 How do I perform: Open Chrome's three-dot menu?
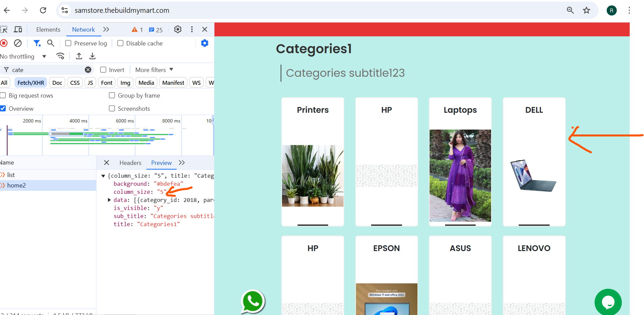pyautogui.click(x=629, y=10)
